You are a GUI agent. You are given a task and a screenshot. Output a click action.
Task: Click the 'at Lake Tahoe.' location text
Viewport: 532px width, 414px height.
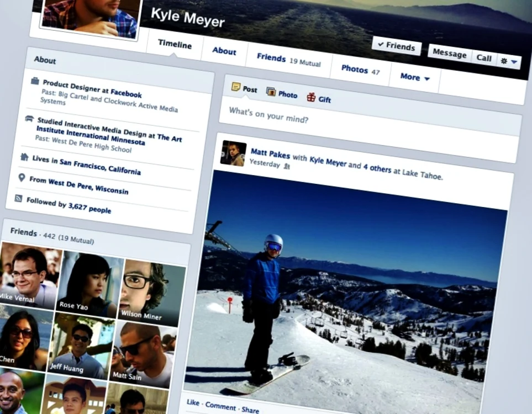tap(418, 173)
